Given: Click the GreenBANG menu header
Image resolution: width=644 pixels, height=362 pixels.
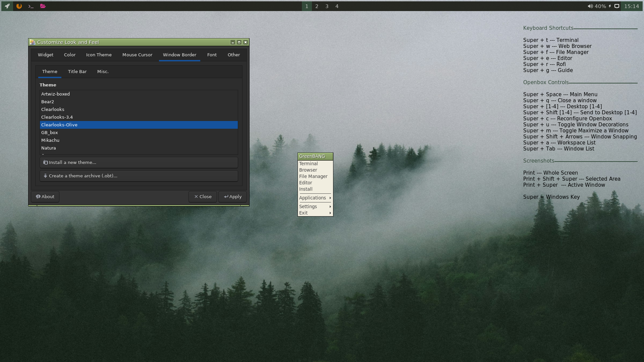Looking at the screenshot, I should coord(315,157).
